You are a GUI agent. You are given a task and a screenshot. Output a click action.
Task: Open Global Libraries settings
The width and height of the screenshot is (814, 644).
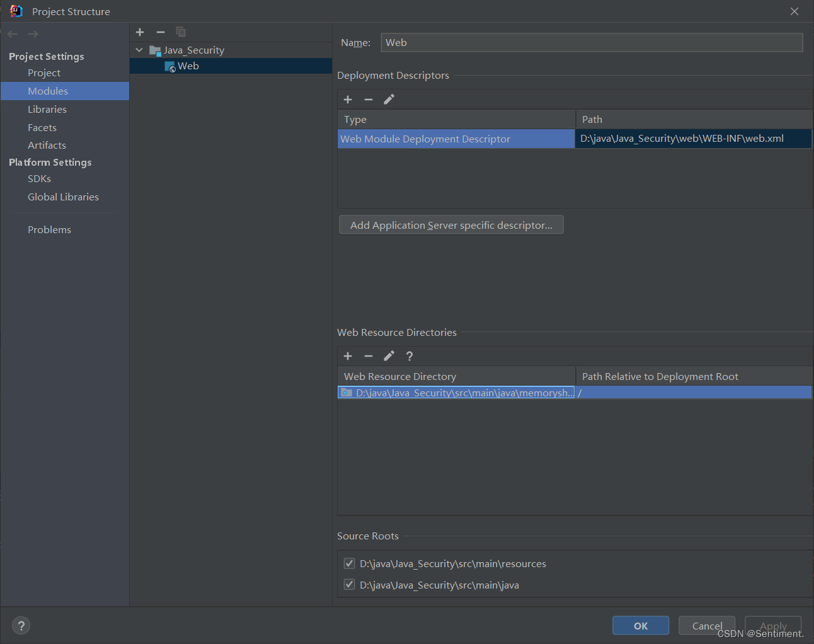(x=63, y=197)
